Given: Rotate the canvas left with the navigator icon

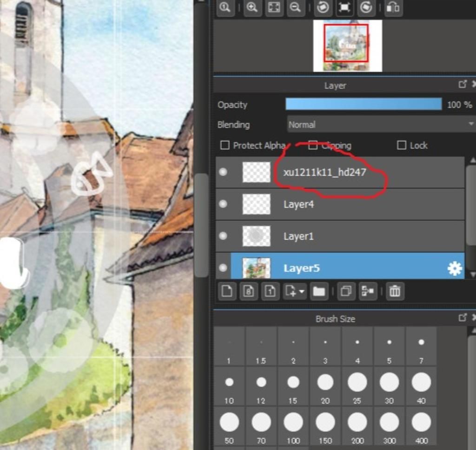Looking at the screenshot, I should [323, 7].
